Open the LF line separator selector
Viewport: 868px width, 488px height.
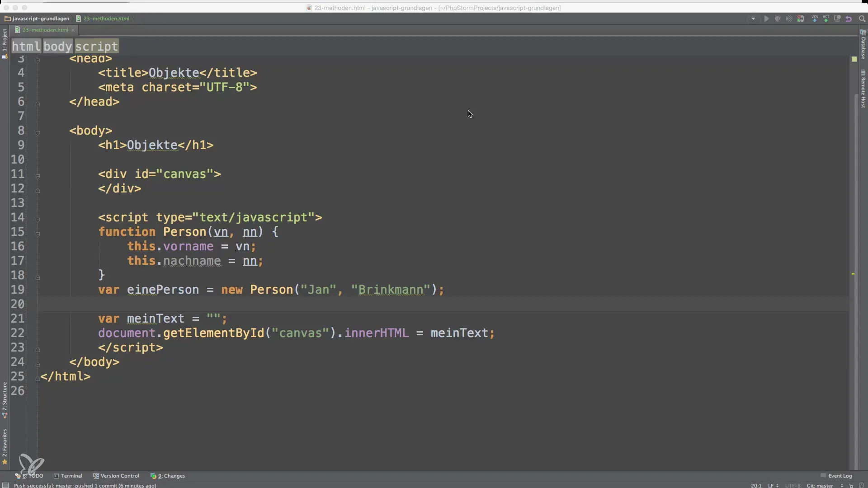pos(773,485)
